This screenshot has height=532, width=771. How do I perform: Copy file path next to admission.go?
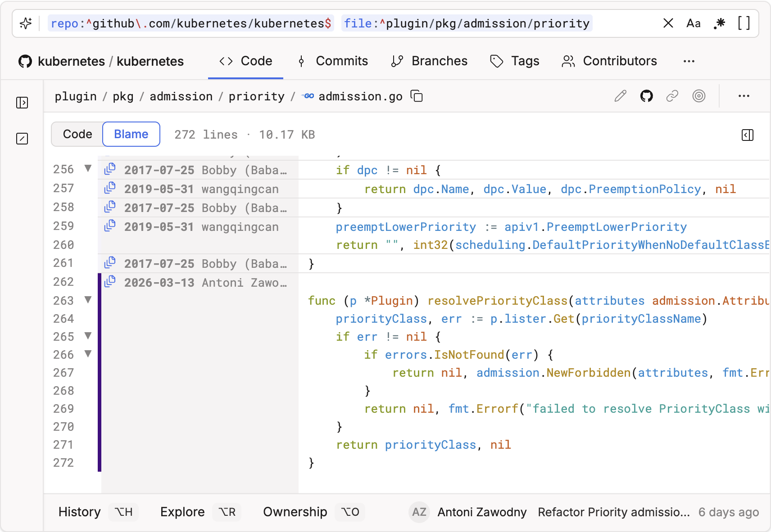(x=417, y=96)
